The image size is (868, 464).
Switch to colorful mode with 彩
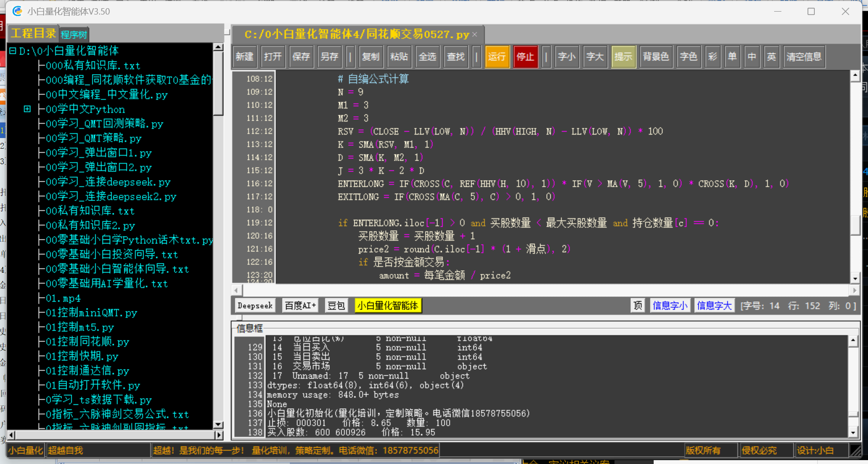coord(713,57)
